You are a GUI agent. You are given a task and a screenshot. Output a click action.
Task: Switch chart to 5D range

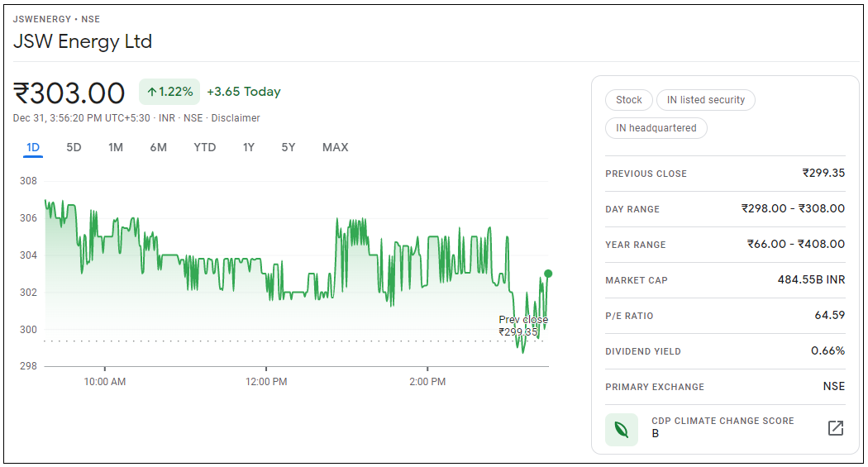pyautogui.click(x=74, y=147)
